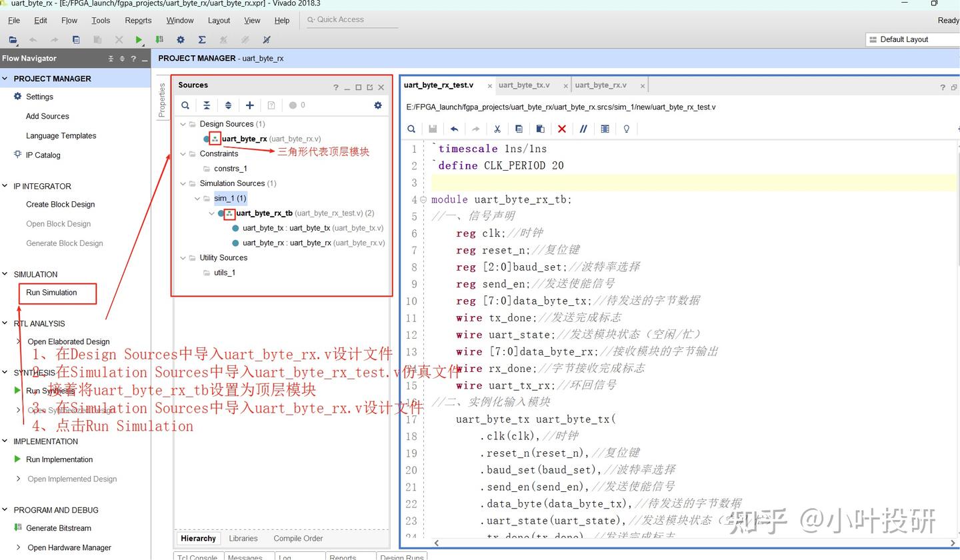The width and height of the screenshot is (960, 560).
Task: Click the Sigma report summary toolbar icon
Action: click(201, 39)
